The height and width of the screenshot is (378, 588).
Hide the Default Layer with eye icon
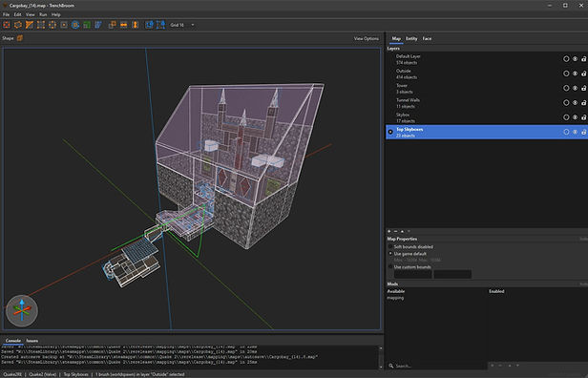576,59
